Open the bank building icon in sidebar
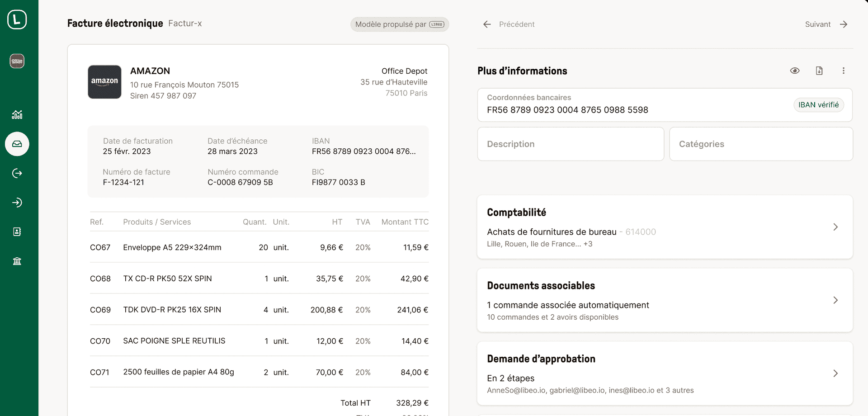This screenshot has width=868, height=416. pyautogui.click(x=17, y=261)
